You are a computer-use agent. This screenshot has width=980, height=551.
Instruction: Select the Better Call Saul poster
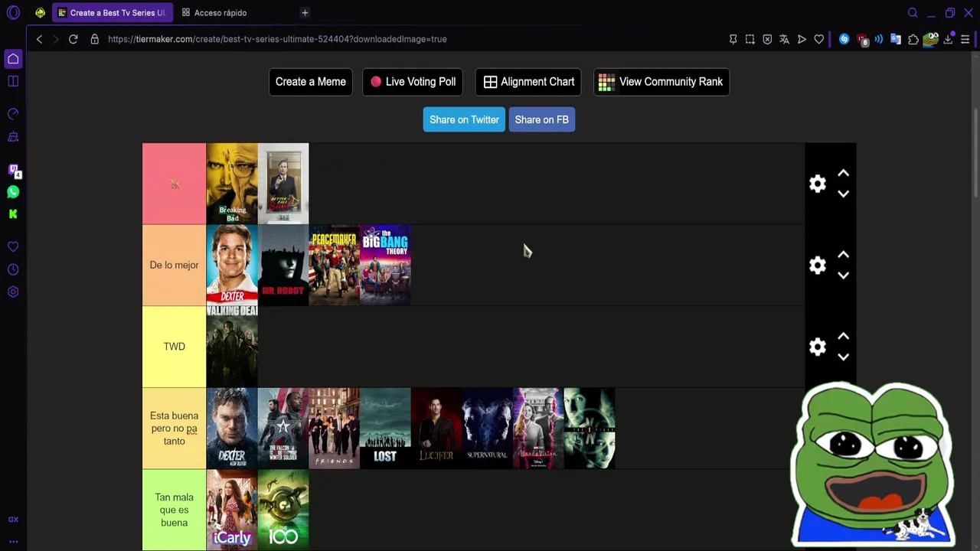283,184
